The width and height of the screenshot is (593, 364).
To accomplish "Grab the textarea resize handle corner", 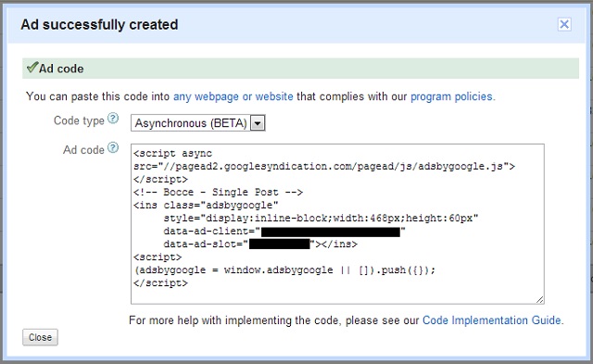I will pos(539,299).
